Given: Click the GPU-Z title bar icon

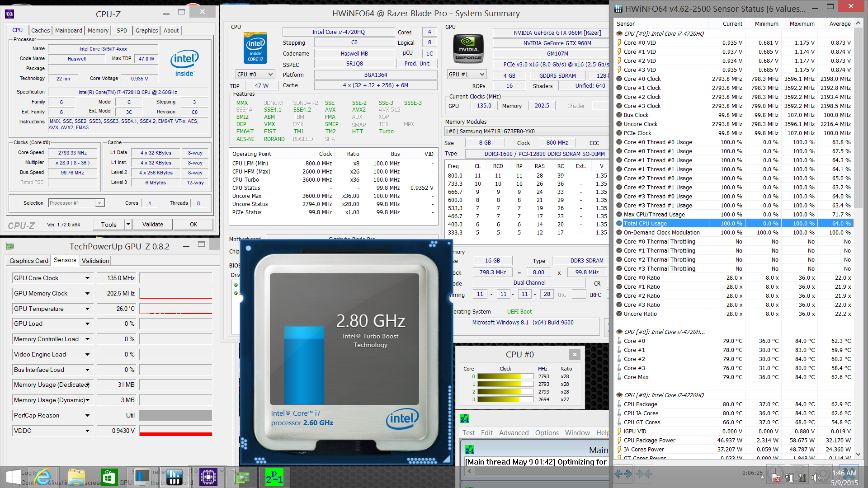Looking at the screenshot, I should [9, 246].
